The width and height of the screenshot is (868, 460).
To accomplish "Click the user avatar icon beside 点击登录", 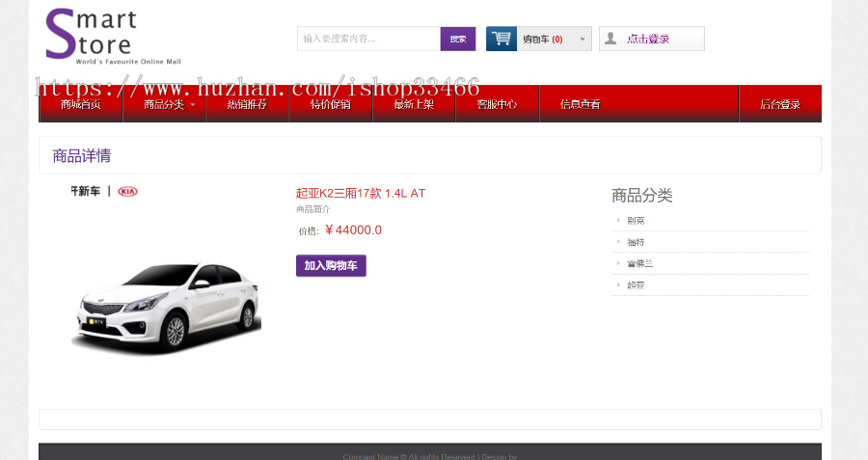I will [x=610, y=39].
